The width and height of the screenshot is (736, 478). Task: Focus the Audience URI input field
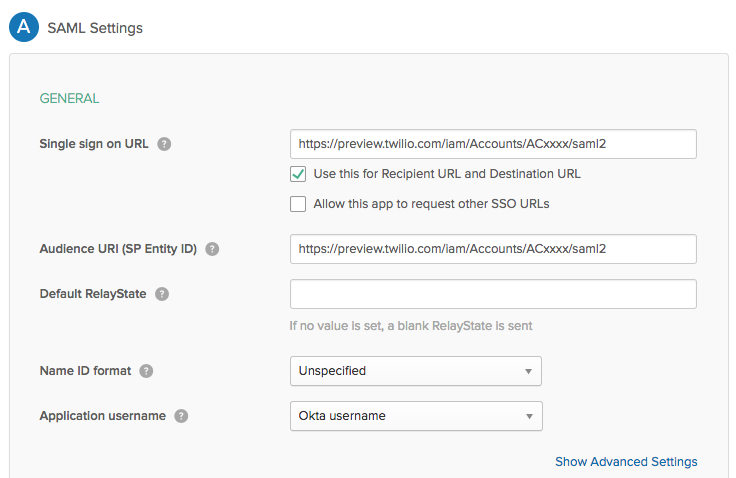pos(493,249)
